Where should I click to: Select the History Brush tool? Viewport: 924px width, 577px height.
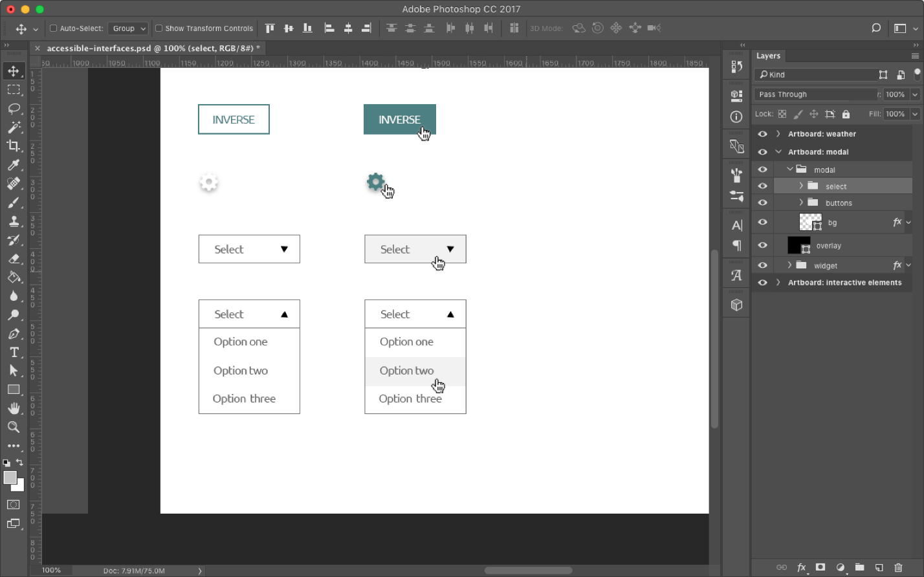pos(14,240)
